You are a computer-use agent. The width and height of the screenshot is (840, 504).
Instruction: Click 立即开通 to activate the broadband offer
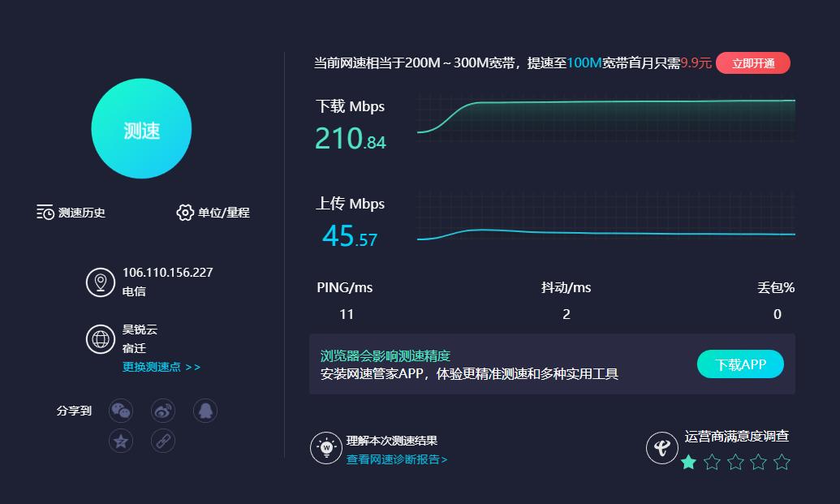point(752,62)
